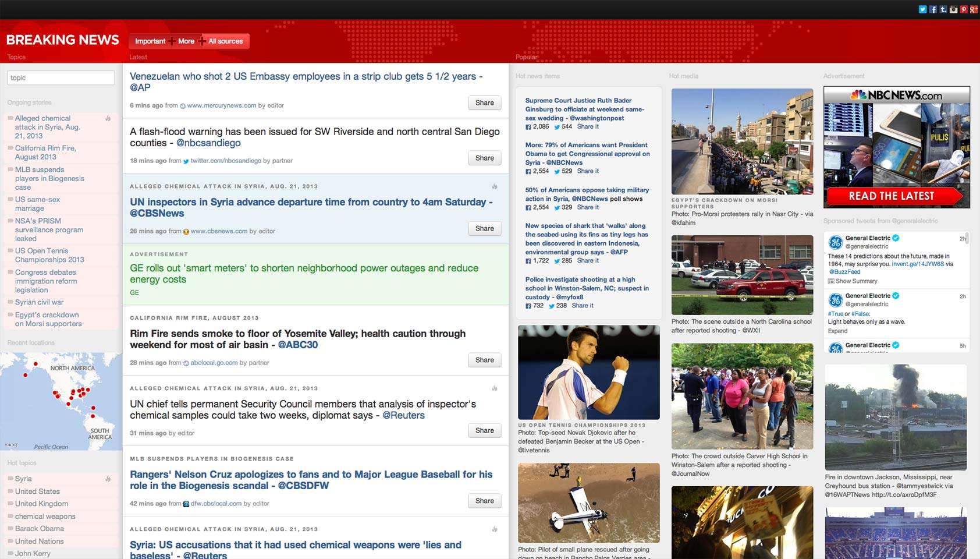980x559 pixels.
Task: Open the Instagram icon in top bar
Action: click(x=953, y=9)
